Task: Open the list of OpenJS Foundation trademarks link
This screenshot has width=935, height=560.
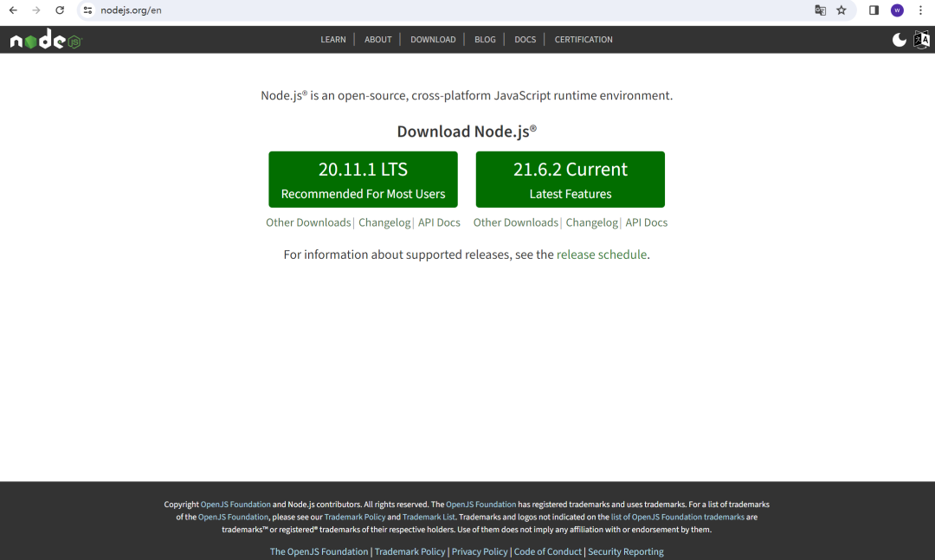Action: click(x=677, y=517)
